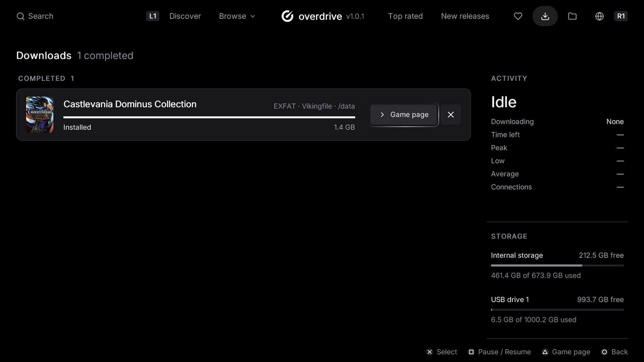
Task: Click the globe language icon
Action: (x=599, y=16)
